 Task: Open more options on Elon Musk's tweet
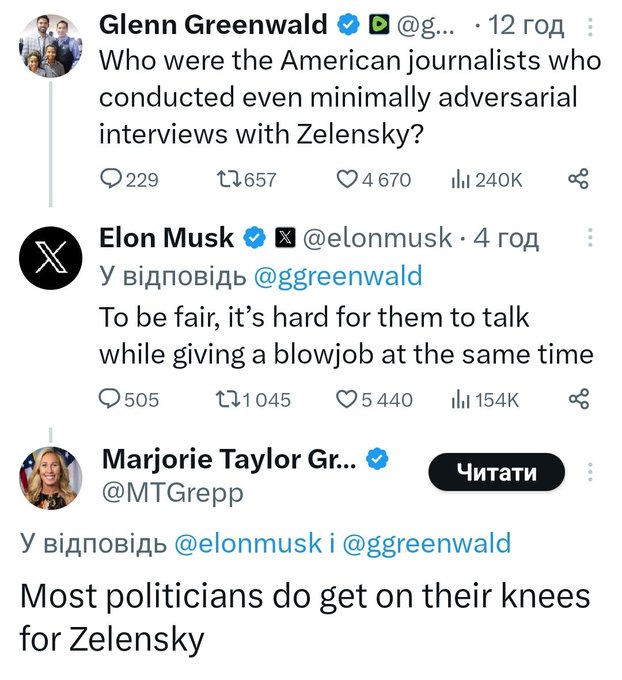pos(590,237)
